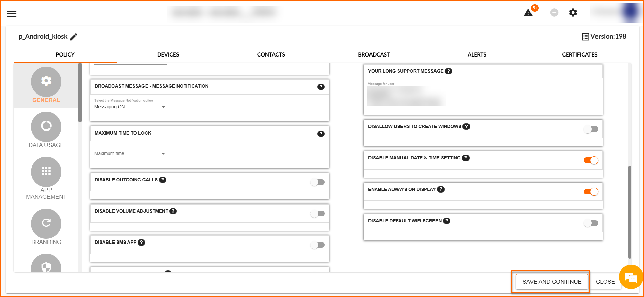Show help for Enable Always On Display
Viewport: 644px width, 297px height.
[441, 189]
